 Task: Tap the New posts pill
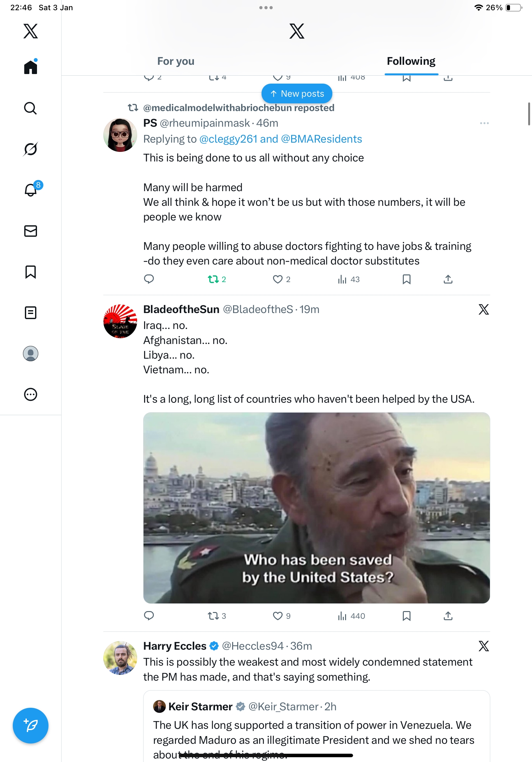[x=297, y=93]
